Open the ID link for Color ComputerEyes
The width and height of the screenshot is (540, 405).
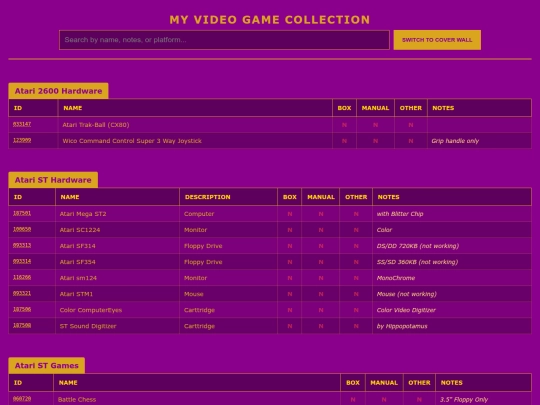click(x=22, y=309)
